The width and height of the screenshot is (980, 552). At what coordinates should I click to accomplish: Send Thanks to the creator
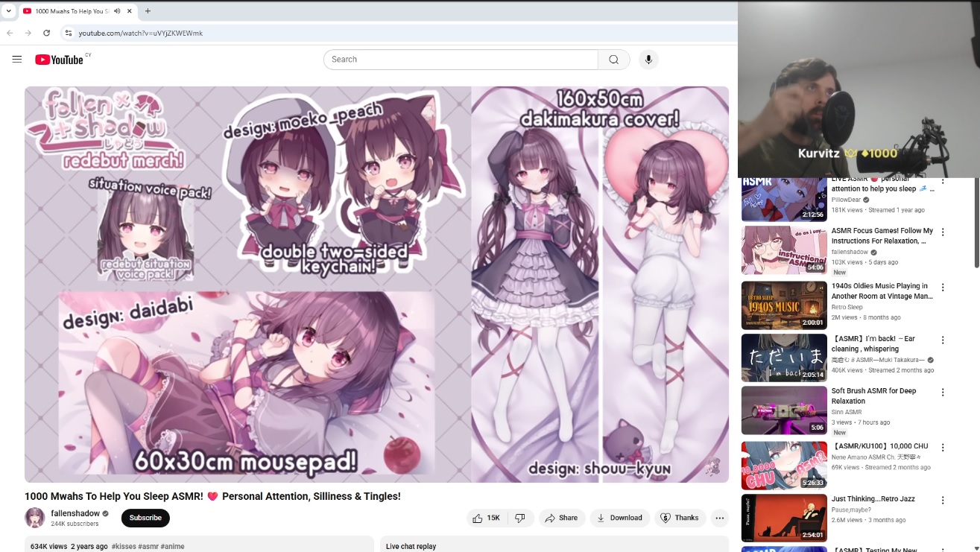pyautogui.click(x=680, y=518)
